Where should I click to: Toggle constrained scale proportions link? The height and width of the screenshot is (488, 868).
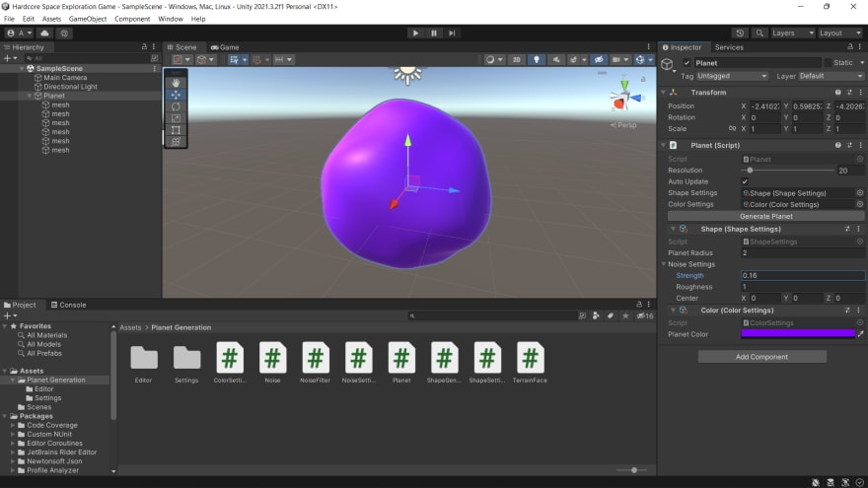pos(732,128)
